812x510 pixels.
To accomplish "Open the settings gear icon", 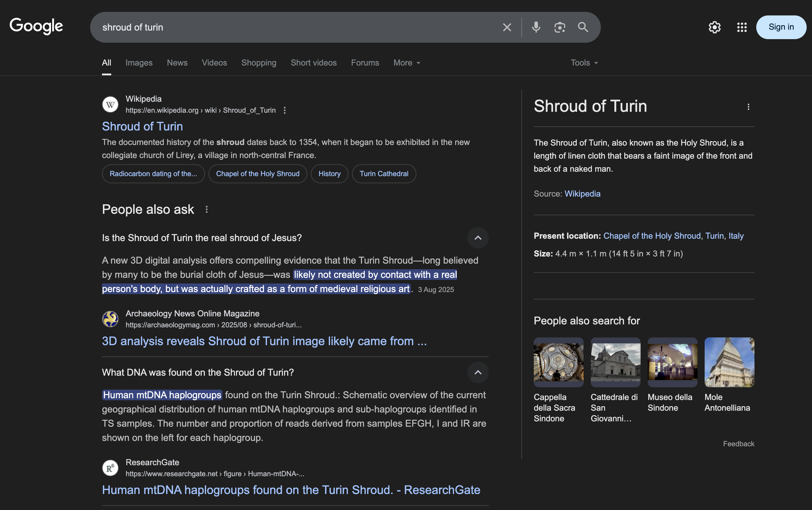I will point(714,27).
